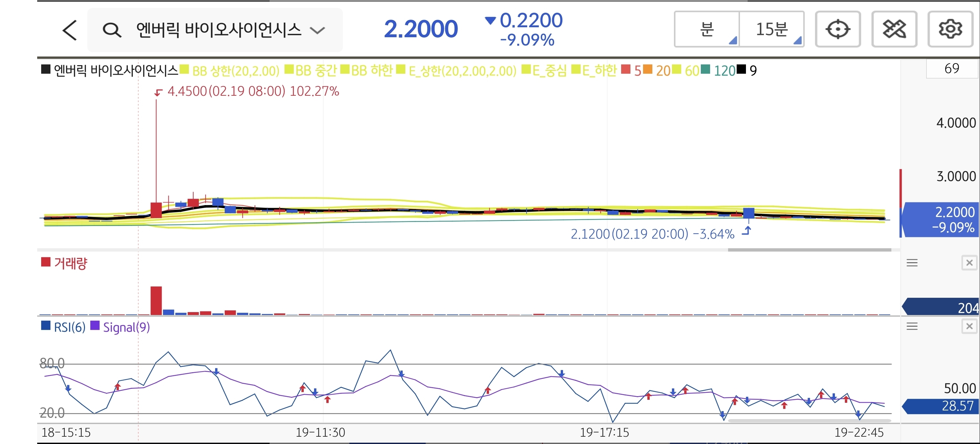Close the 거래량 volume panel
This screenshot has width=980, height=444.
pyautogui.click(x=969, y=263)
